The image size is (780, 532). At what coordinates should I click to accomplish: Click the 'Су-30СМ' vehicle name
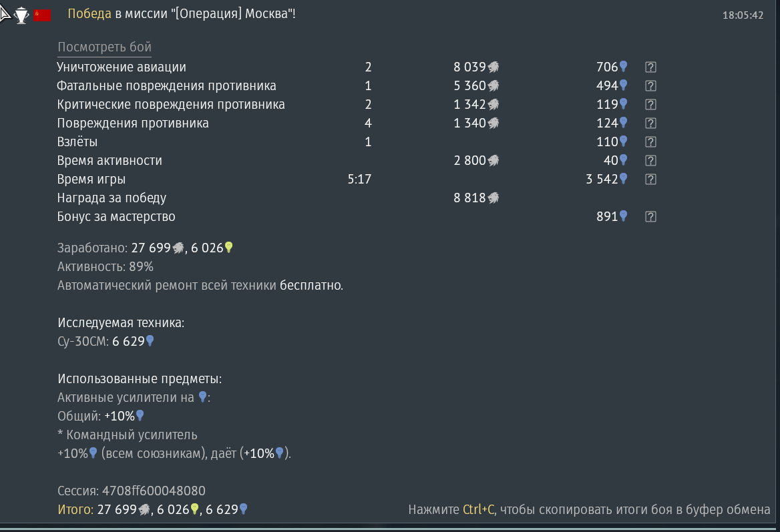[x=82, y=342]
